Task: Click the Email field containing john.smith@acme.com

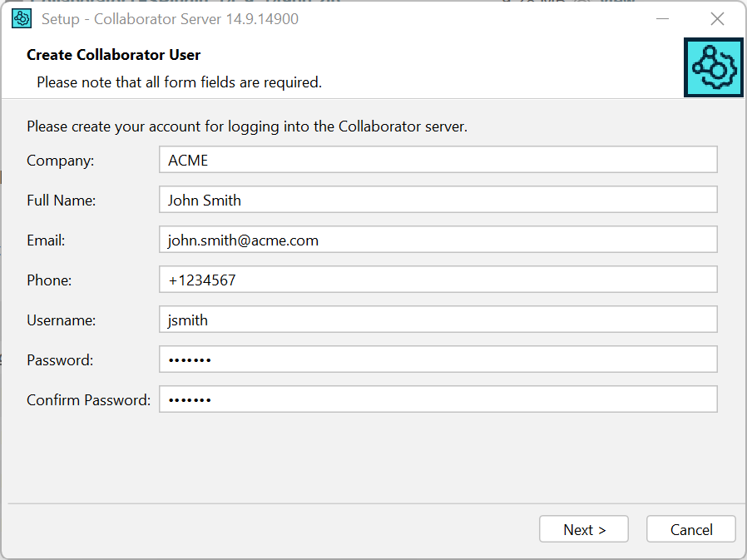Action: [438, 239]
